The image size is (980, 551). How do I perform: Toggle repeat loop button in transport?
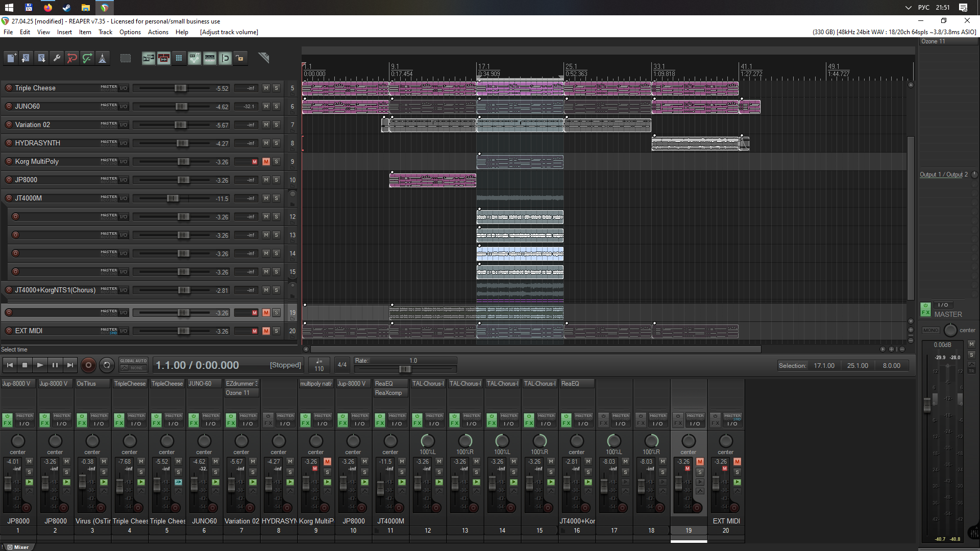[107, 365]
